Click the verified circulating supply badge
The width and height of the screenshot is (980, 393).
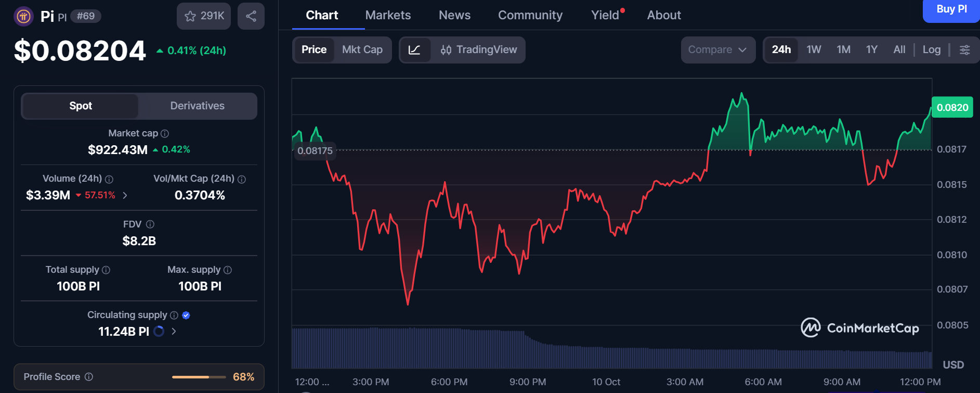[186, 315]
